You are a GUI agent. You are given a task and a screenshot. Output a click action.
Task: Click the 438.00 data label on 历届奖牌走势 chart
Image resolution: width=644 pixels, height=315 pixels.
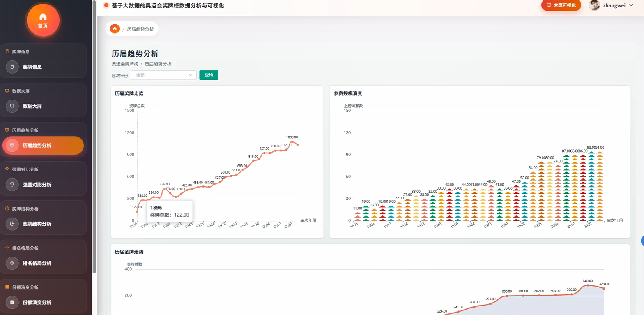pyautogui.click(x=165, y=184)
